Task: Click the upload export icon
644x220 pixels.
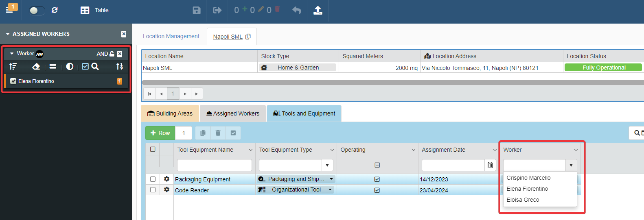Action: [x=318, y=10]
